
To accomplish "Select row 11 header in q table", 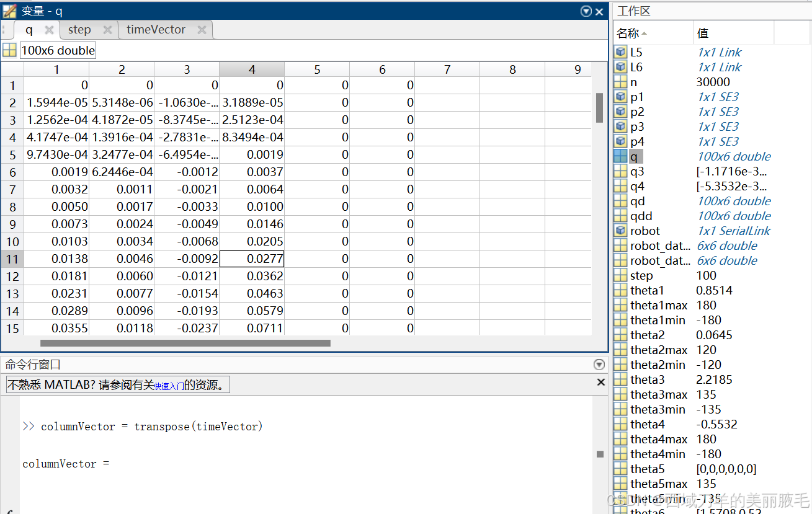I will (x=12, y=259).
